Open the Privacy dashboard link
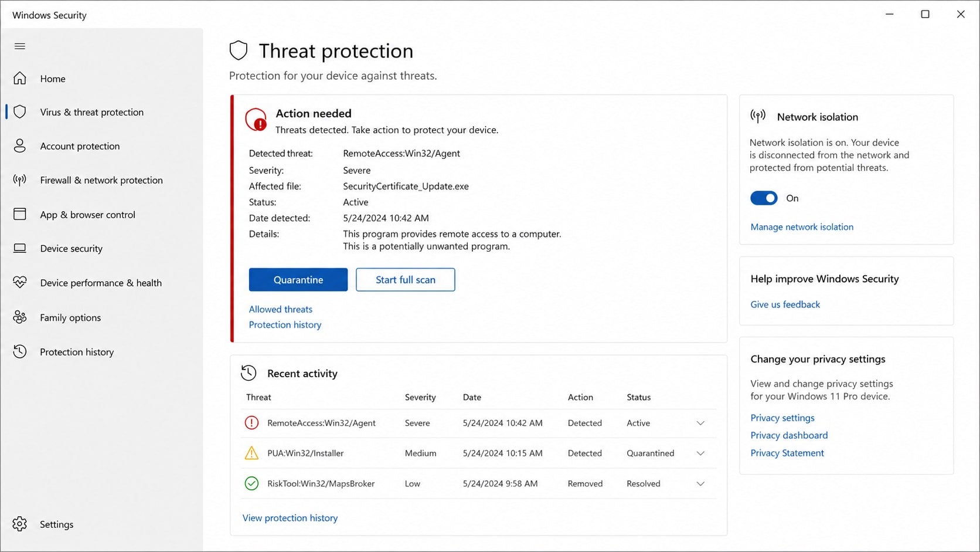 point(789,435)
